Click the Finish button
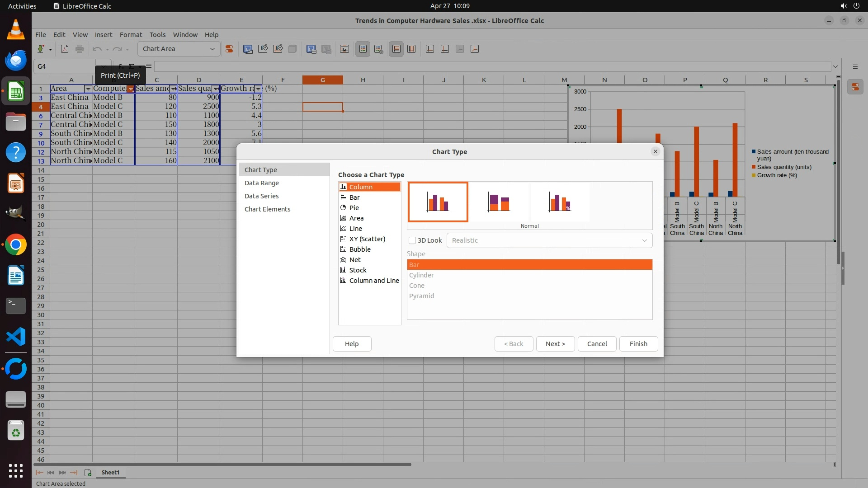Screen dimensions: 868x488 pos(638,344)
